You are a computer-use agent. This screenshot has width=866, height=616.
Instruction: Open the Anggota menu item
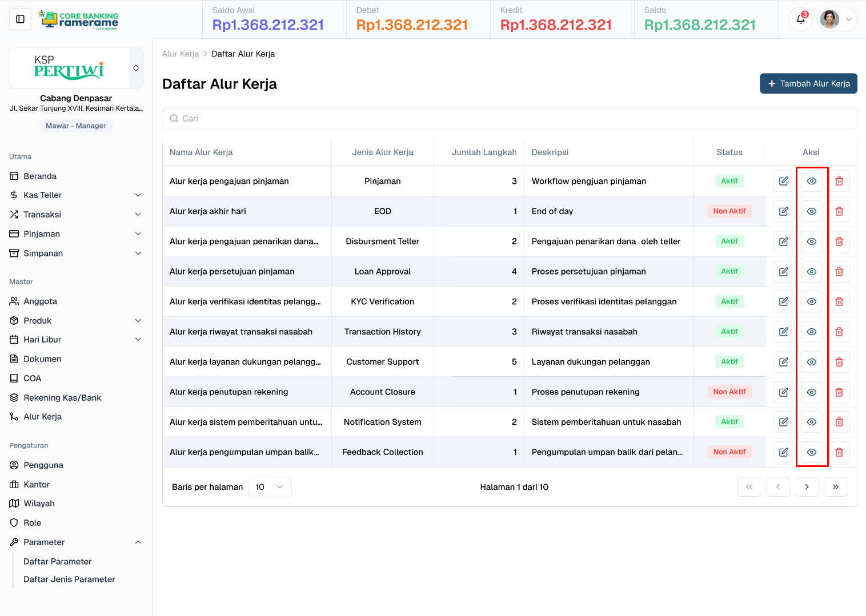(x=40, y=301)
